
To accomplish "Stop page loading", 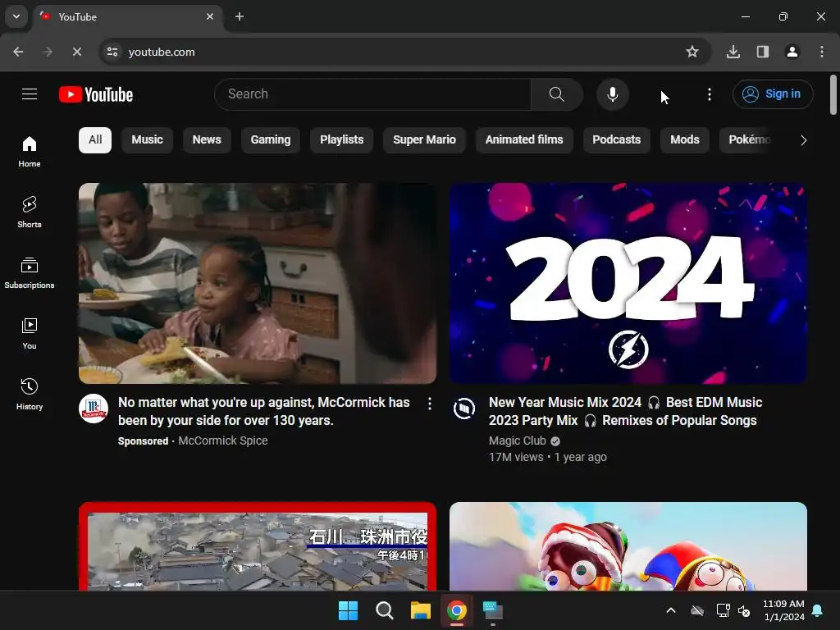I will tap(76, 52).
